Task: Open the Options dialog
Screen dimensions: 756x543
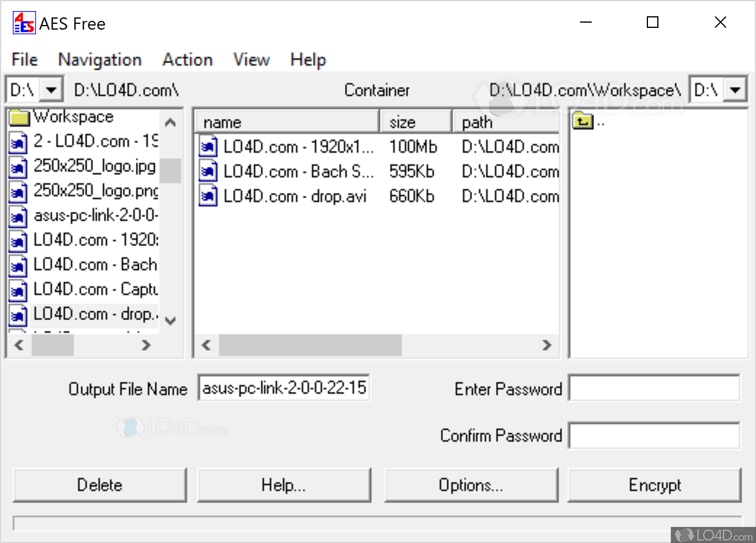Action: [x=471, y=485]
